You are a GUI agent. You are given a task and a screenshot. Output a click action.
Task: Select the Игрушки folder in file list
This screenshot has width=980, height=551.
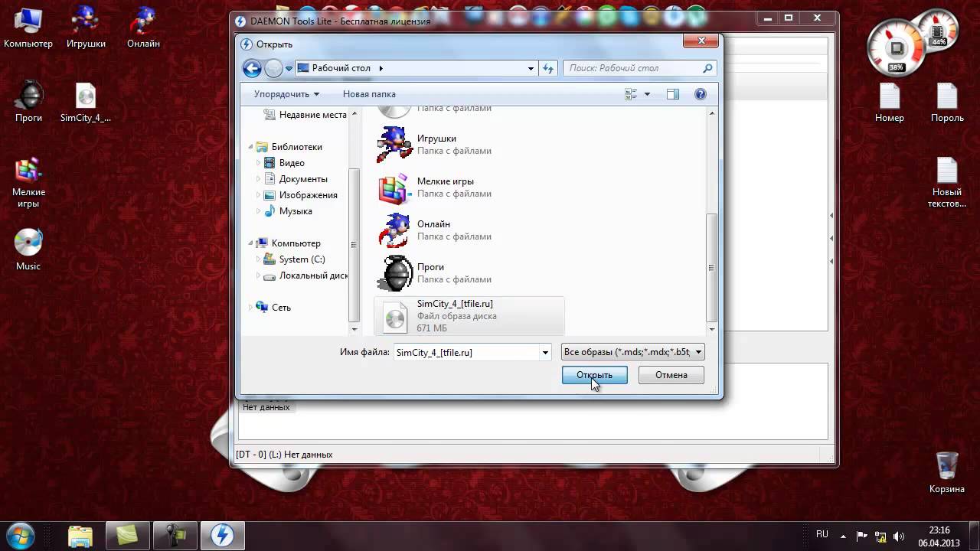(470, 145)
